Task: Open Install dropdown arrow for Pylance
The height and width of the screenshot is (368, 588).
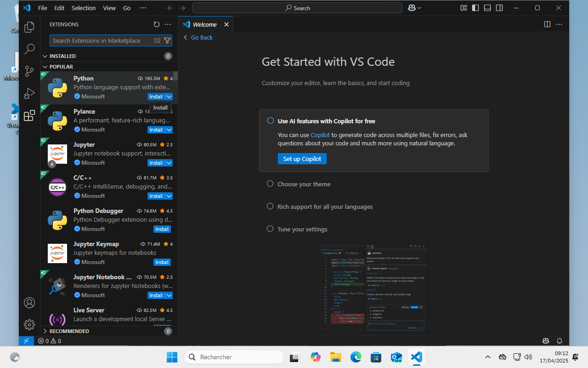Action: [169, 130]
